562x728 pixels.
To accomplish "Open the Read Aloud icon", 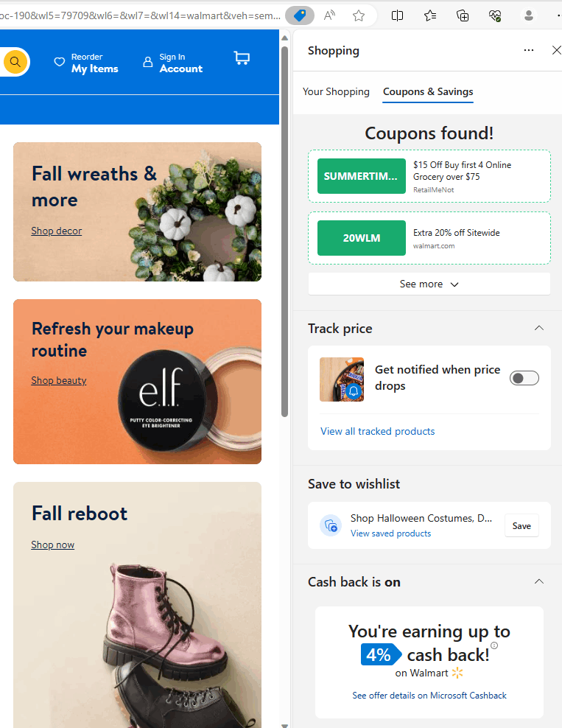I will click(329, 15).
